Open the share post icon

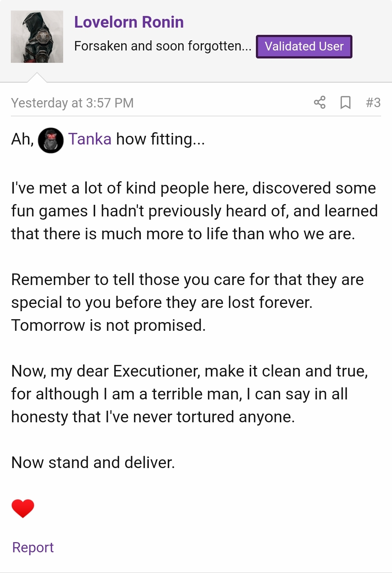[319, 102]
